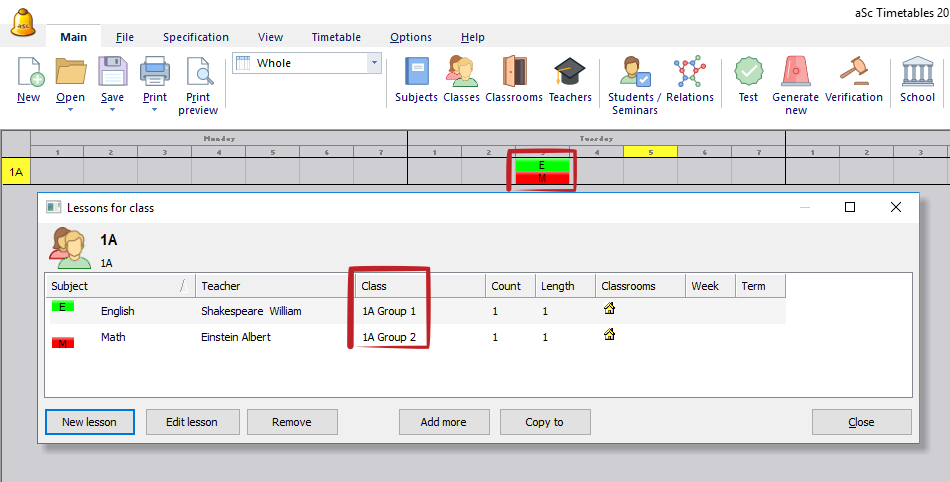Viewport: 950px width, 482px height.
Task: Open the Teachers graduation cap icon
Action: (570, 80)
